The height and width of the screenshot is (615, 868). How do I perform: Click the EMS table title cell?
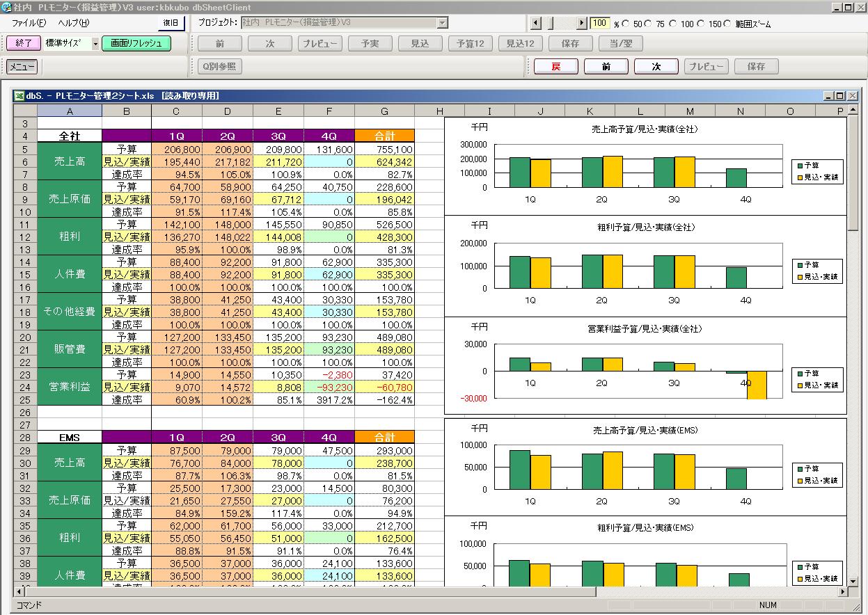point(70,438)
